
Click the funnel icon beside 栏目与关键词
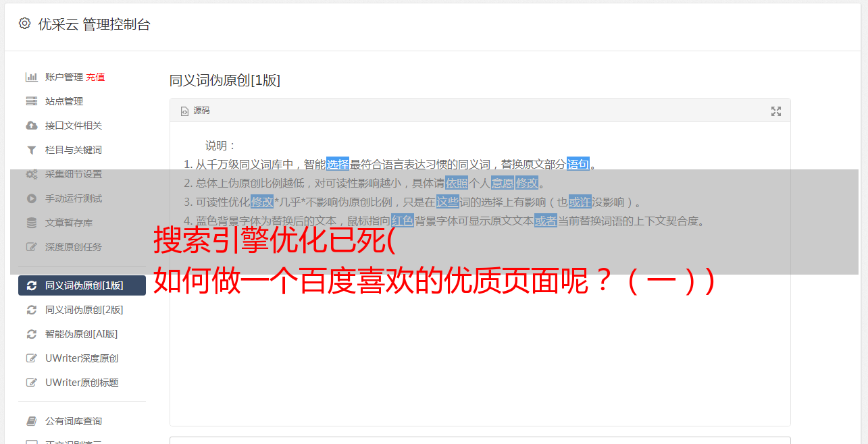tap(31, 150)
